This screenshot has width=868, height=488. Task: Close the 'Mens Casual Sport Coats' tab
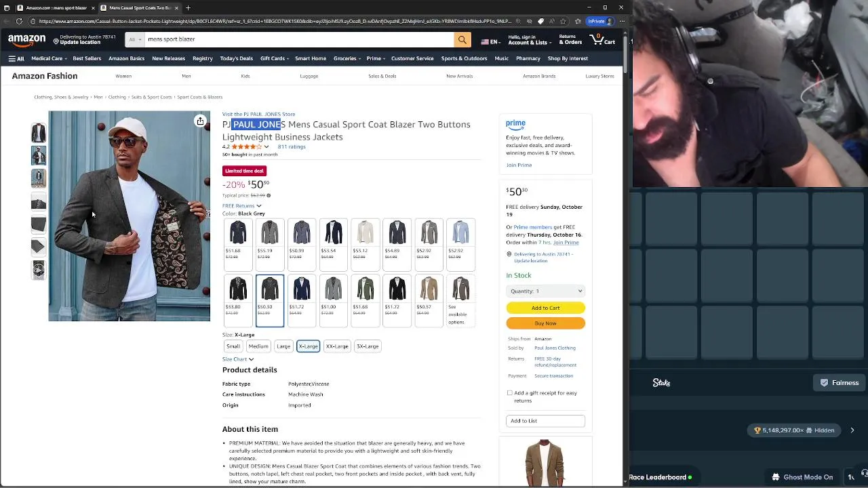tap(176, 8)
